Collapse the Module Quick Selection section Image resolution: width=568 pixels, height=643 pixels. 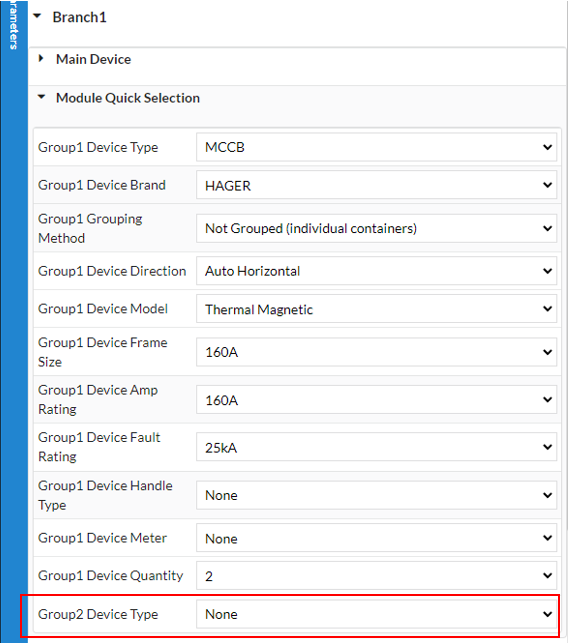pos(41,97)
